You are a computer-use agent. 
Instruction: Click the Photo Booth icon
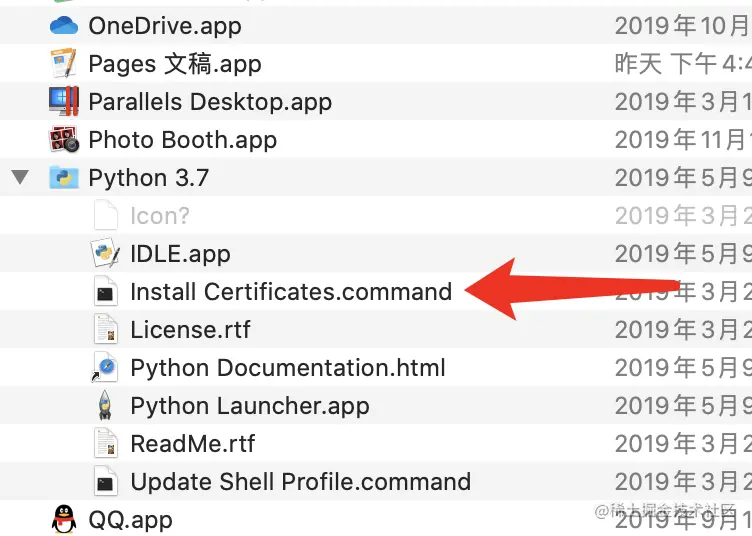click(x=64, y=139)
